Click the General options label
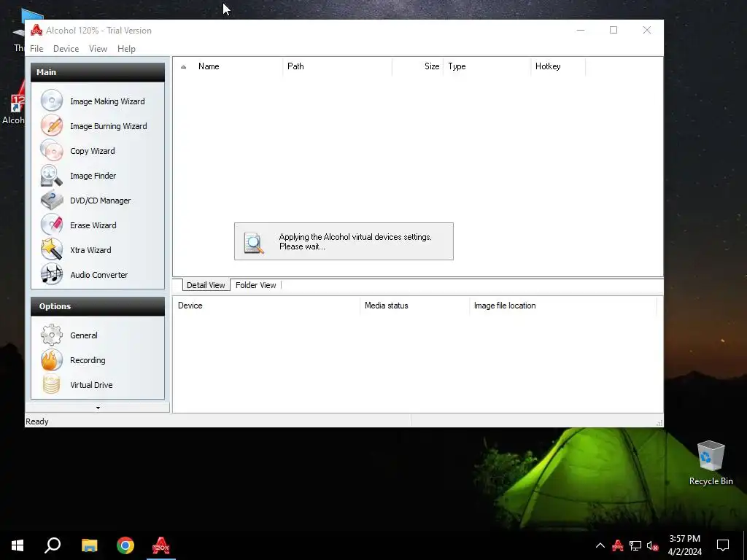This screenshot has width=747, height=560. tap(83, 335)
